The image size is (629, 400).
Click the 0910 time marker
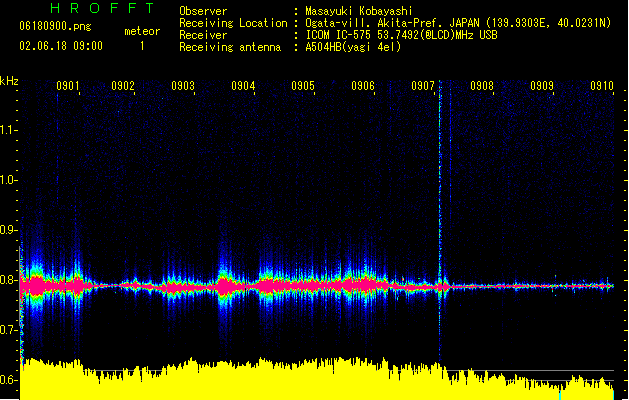coord(602,86)
